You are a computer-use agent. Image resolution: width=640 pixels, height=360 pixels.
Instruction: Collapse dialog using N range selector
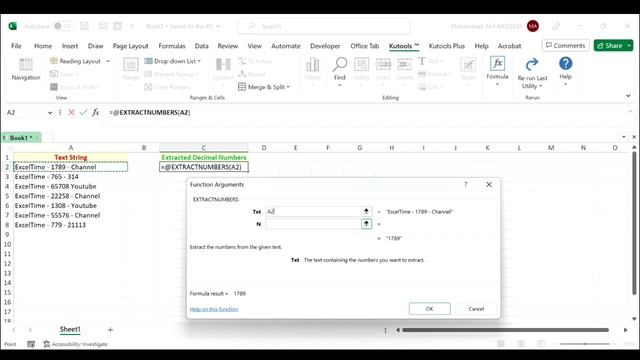point(366,224)
